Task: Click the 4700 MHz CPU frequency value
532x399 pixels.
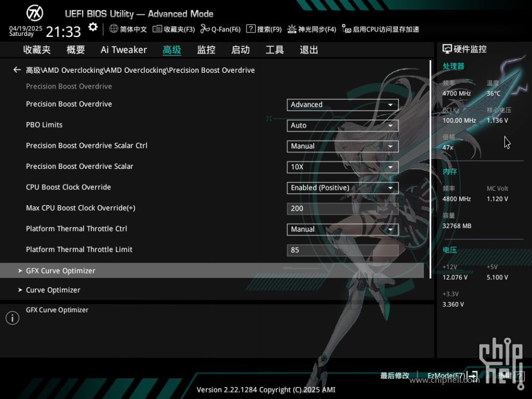Action: point(457,93)
